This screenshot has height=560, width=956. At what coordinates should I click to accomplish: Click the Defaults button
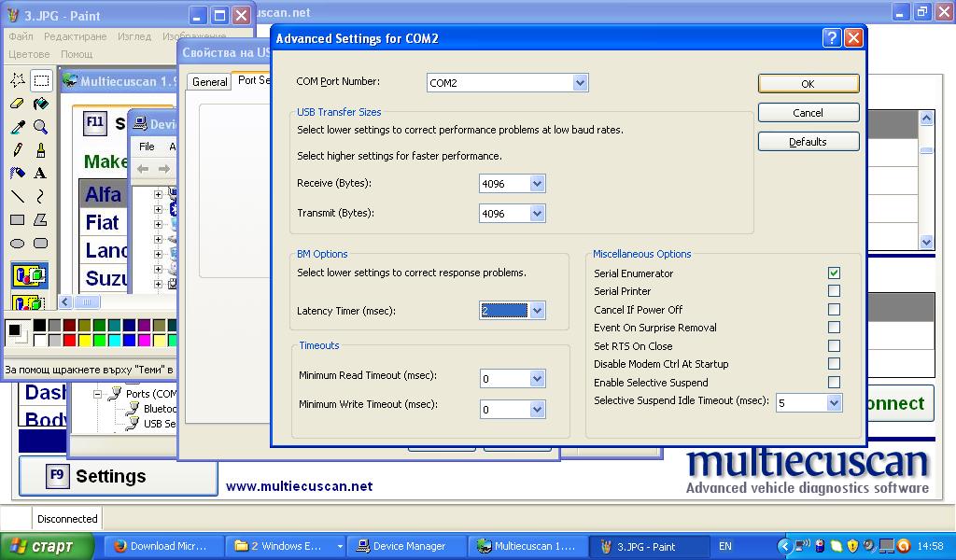pyautogui.click(x=808, y=142)
